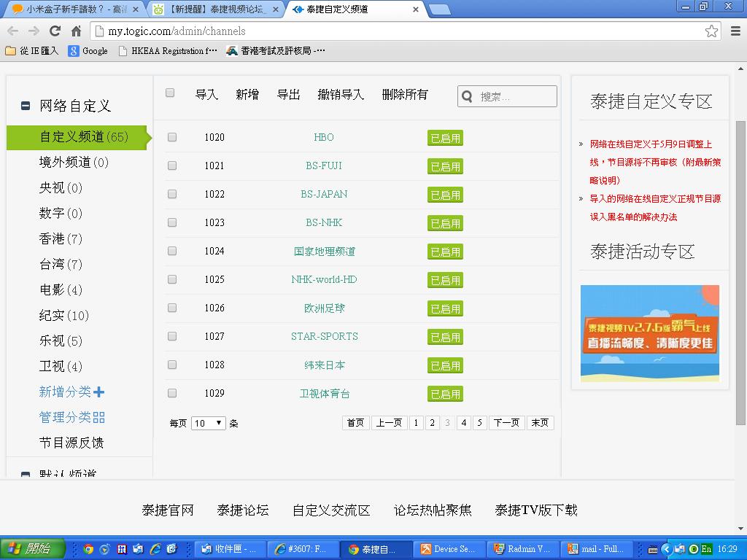Screen dimensions: 747x560
Task: Click the browser reload page icon
Action: click(55, 31)
